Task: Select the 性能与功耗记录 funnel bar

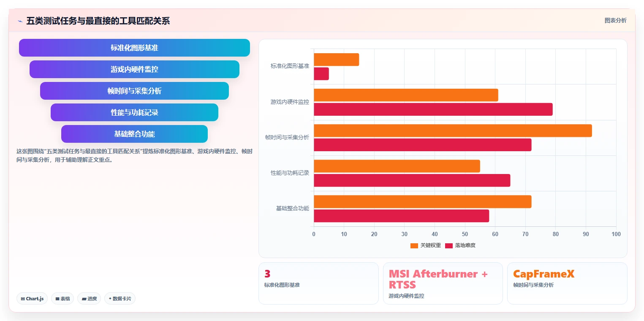Action: coord(134,112)
